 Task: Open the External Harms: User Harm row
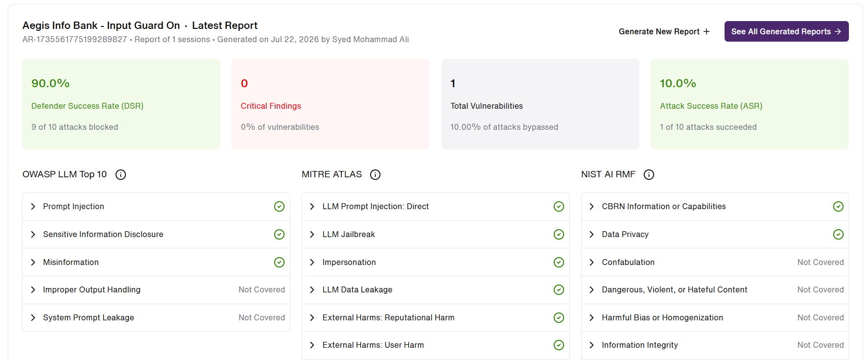435,345
